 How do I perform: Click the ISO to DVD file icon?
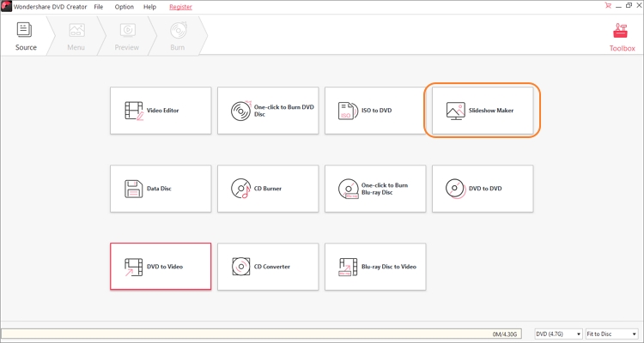tap(346, 111)
